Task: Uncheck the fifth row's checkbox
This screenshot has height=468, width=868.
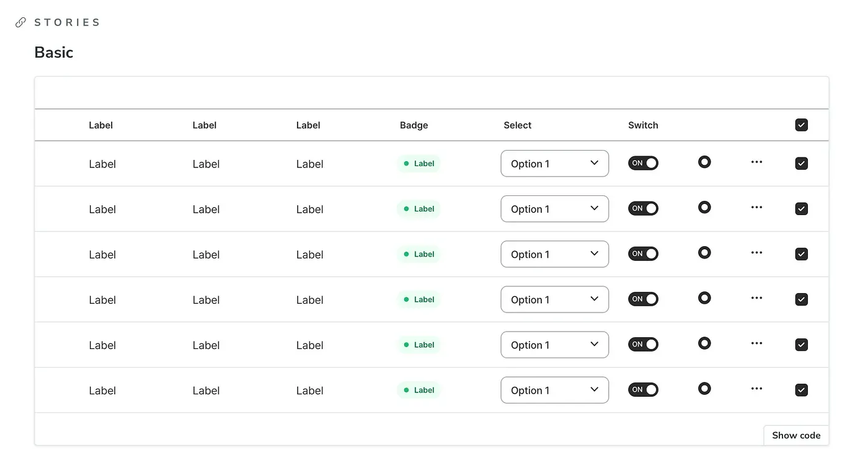Action: click(x=802, y=345)
